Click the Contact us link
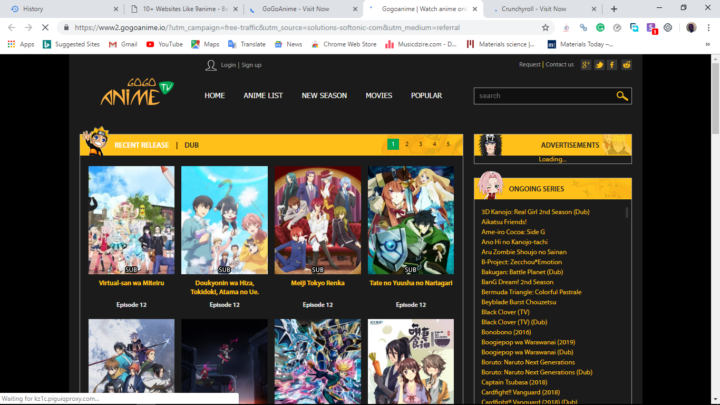 (x=559, y=64)
